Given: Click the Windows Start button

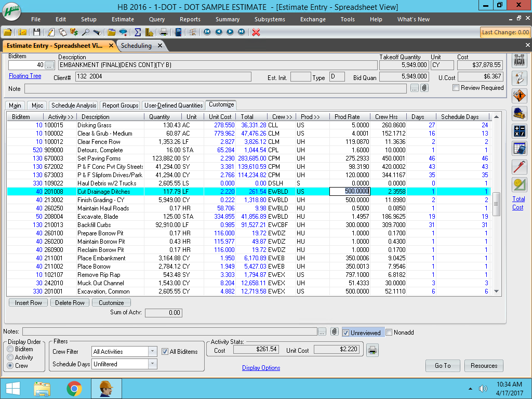Looking at the screenshot, I should pos(13,389).
